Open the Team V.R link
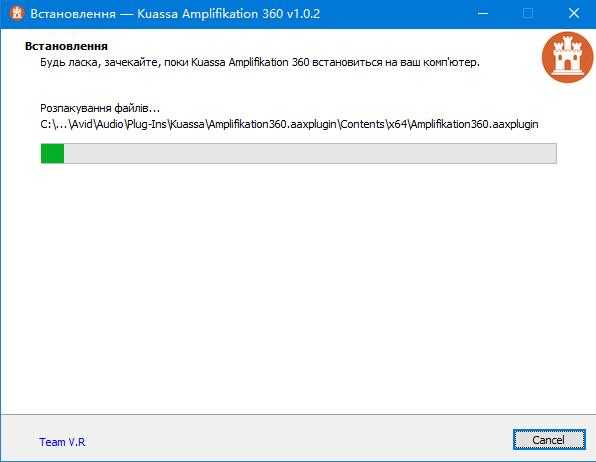596x462 pixels. tap(62, 442)
